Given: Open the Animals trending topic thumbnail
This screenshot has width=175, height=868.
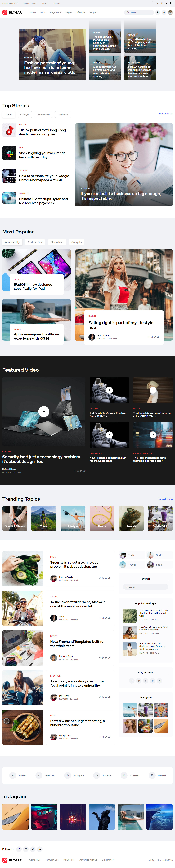Looking at the screenshot, I should 131,518.
